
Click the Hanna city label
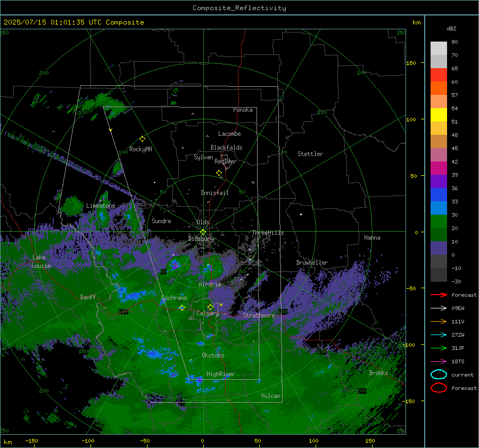(372, 238)
